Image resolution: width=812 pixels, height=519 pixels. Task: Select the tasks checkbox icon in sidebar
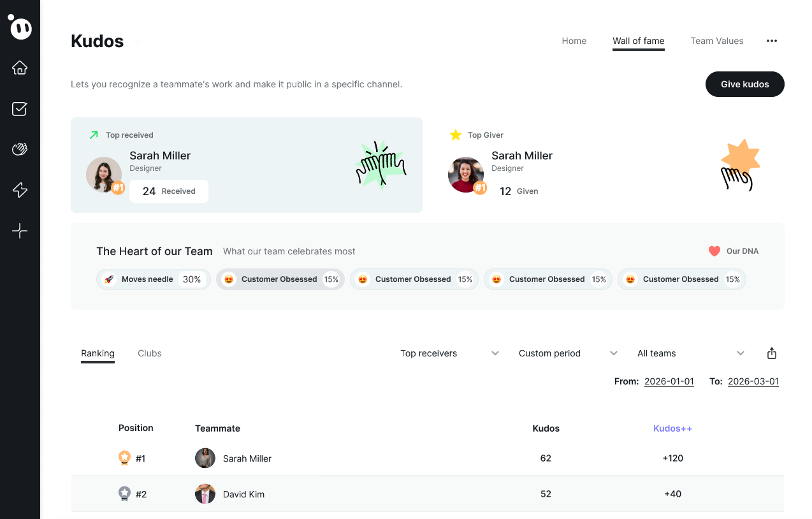click(20, 108)
